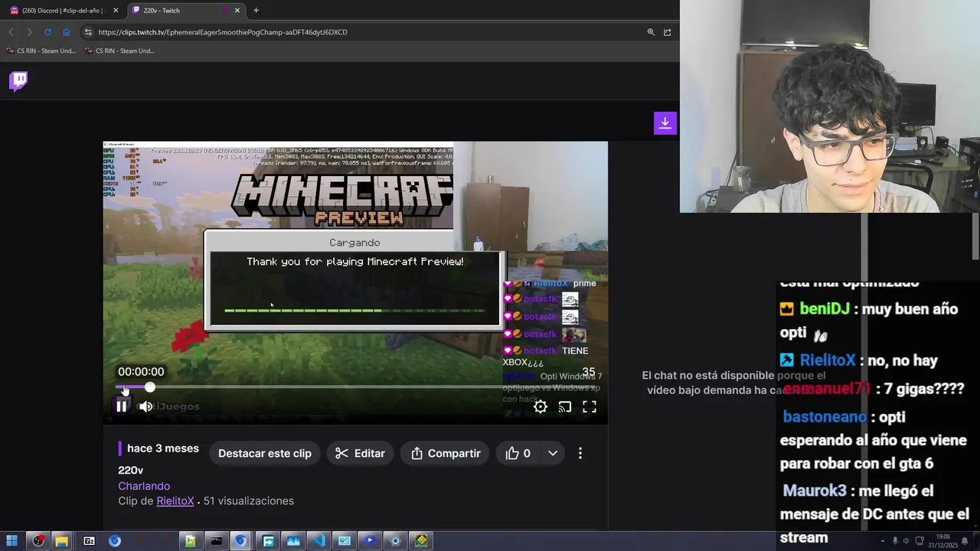
Task: Show hidden system tray icons
Action: (882, 541)
